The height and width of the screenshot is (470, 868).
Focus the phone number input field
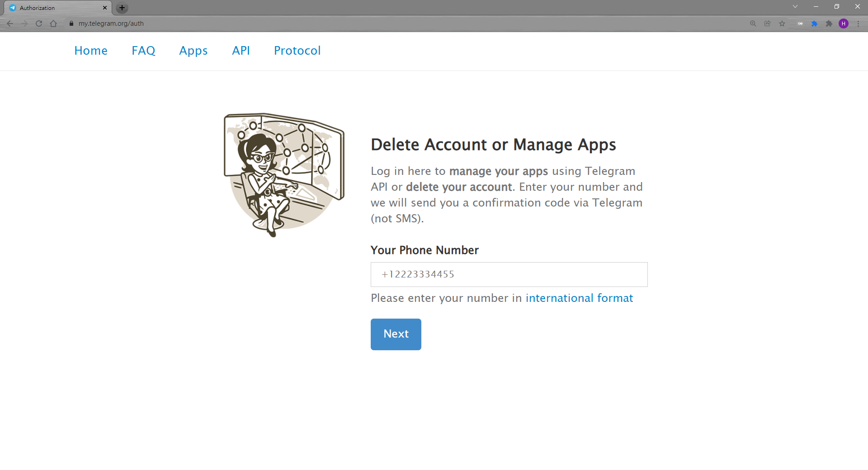pyautogui.click(x=509, y=274)
